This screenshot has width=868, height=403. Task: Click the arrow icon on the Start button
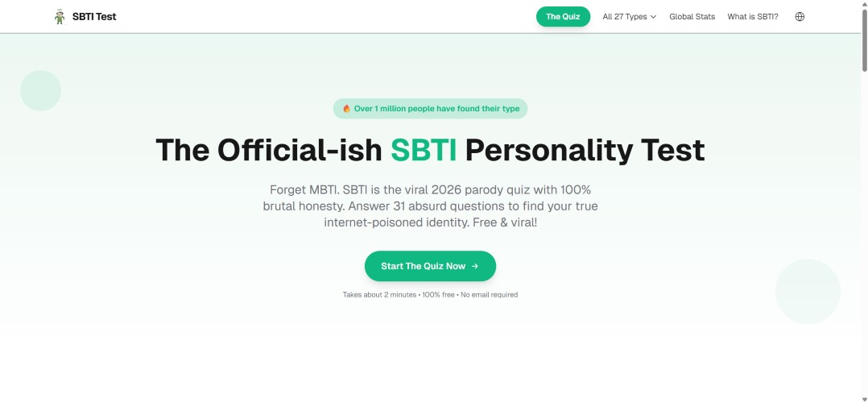(x=475, y=266)
